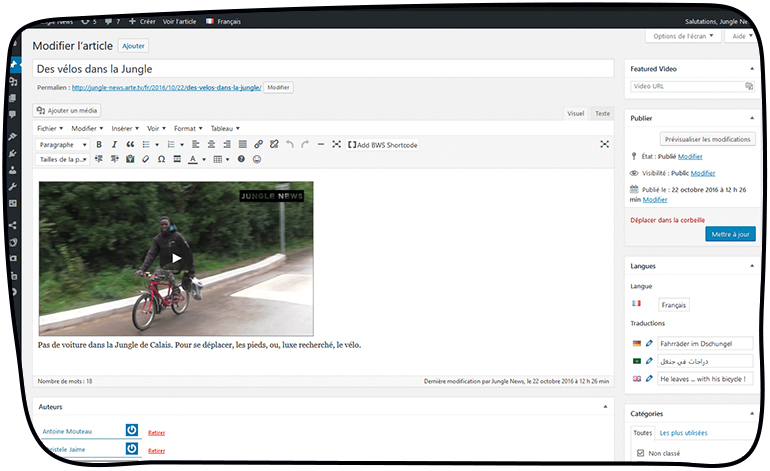Screen dimensions: 770x471
Task: Click the Add BWS Shortcode button
Action: (x=383, y=145)
